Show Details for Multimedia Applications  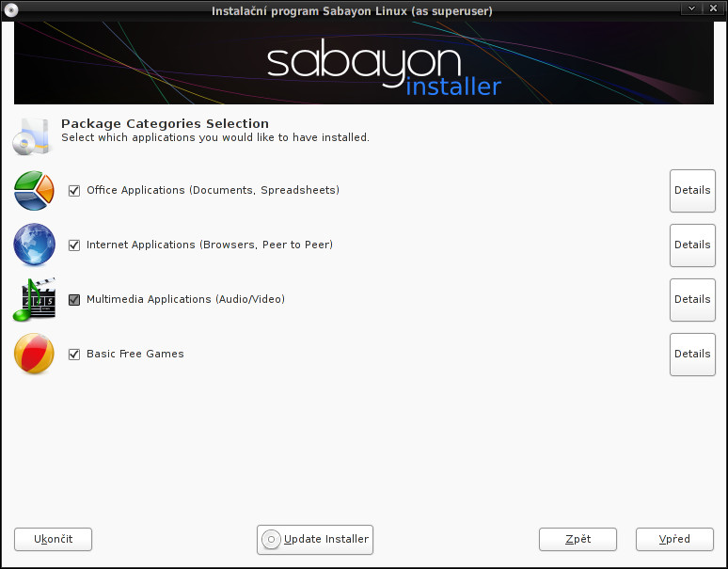(x=692, y=300)
